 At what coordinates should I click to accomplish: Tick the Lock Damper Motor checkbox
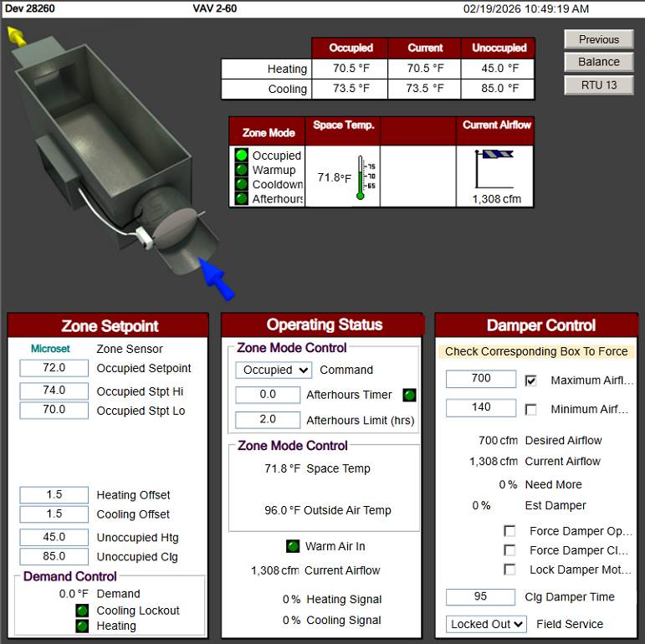(509, 570)
